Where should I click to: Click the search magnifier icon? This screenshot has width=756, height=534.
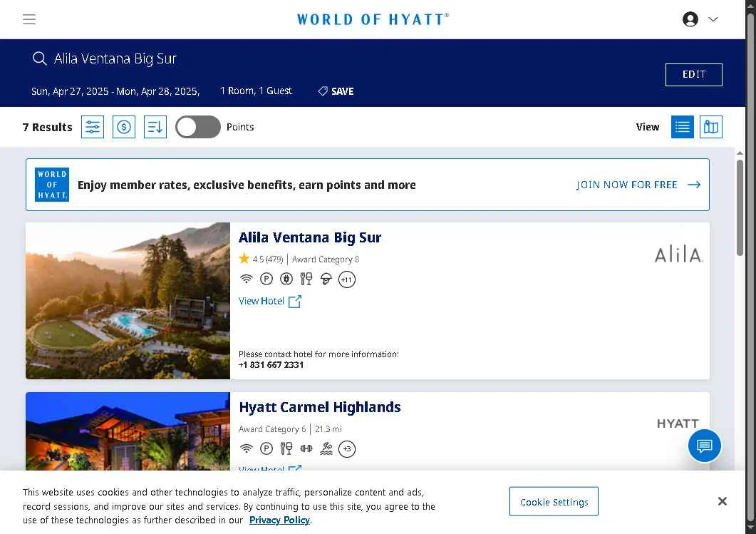pos(39,58)
